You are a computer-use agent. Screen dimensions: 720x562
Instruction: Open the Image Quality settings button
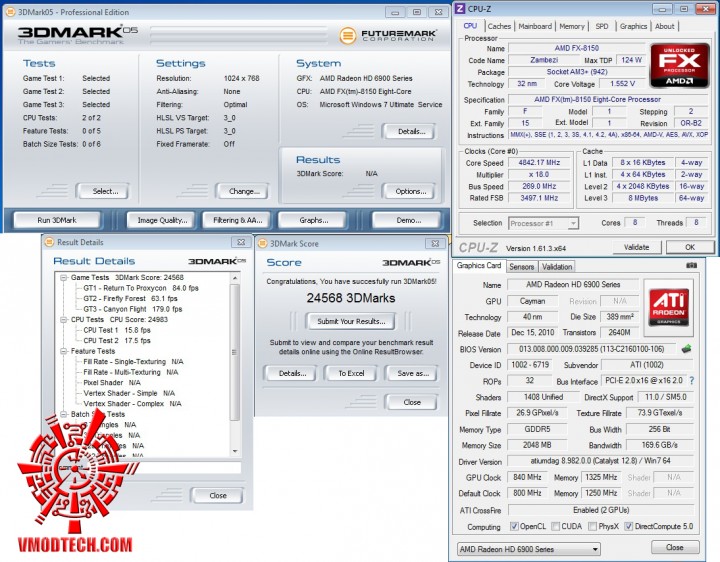pos(162,220)
